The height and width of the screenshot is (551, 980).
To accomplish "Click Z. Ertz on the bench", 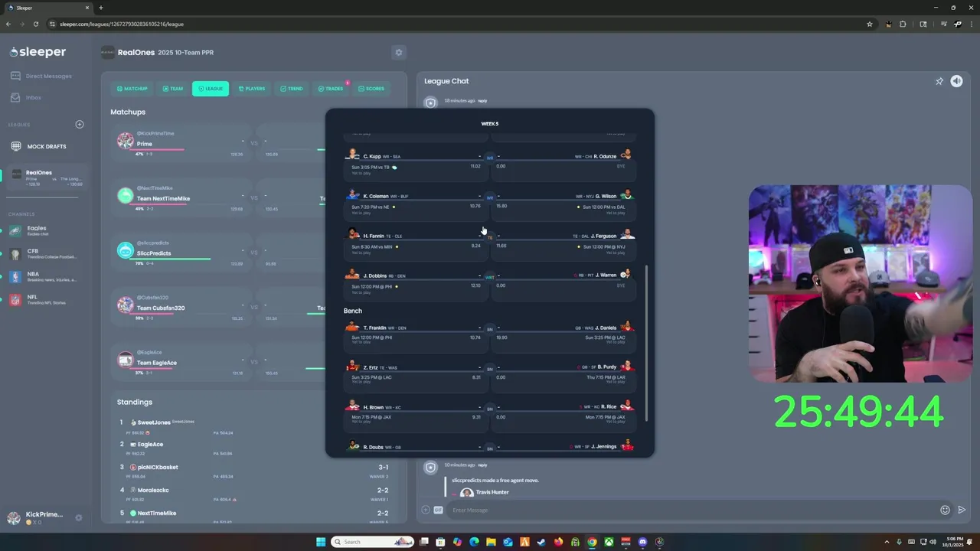I will [x=371, y=367].
